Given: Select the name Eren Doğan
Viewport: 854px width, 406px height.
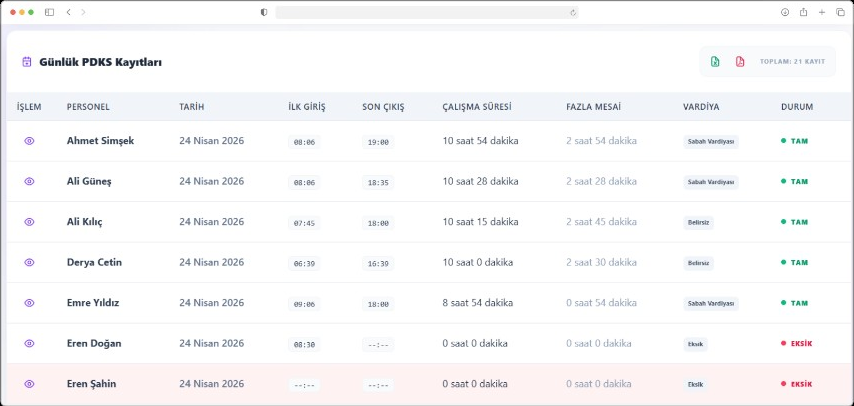Looking at the screenshot, I should pos(94,343).
